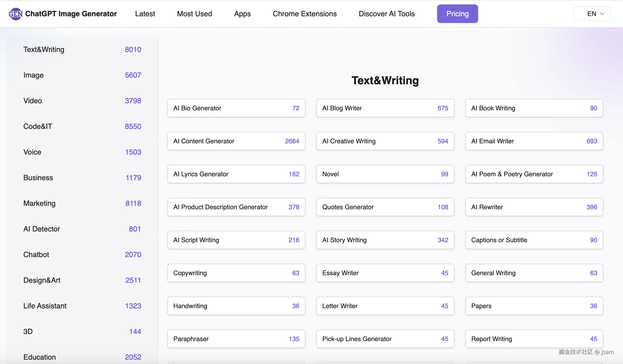The height and width of the screenshot is (364, 623).
Task: Choose the AI Detector category
Action: [41, 229]
